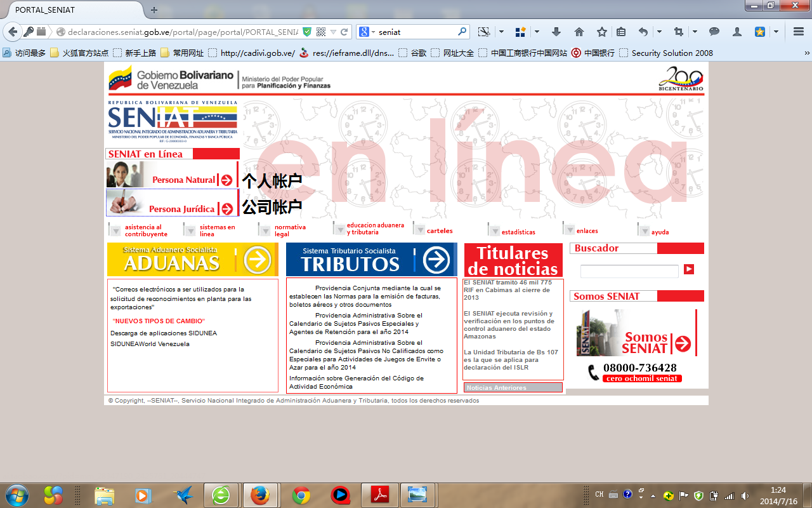
Task: Open NUEVOS TIPOS DE CAMBIO link
Action: click(159, 321)
